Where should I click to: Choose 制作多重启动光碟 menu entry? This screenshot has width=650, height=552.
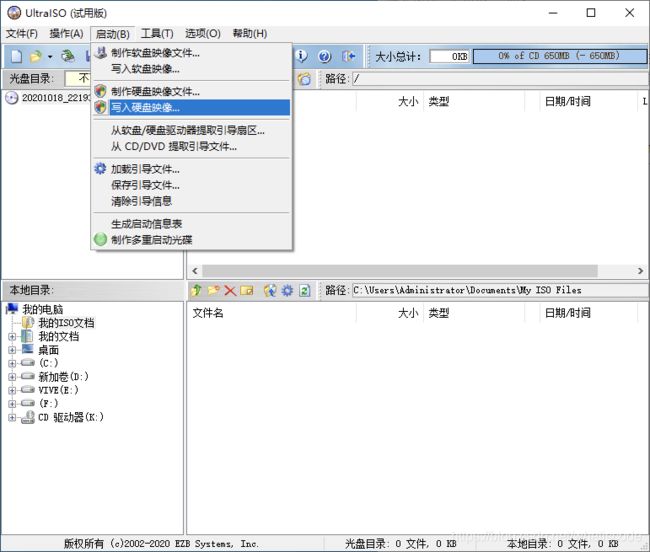point(192,240)
